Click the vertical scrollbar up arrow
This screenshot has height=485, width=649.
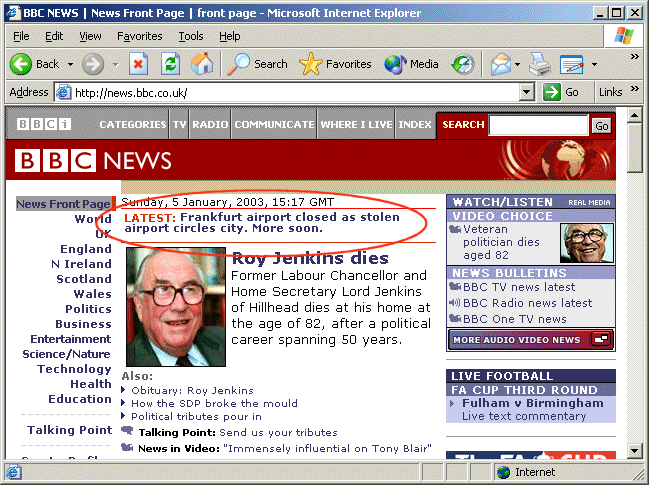click(635, 115)
